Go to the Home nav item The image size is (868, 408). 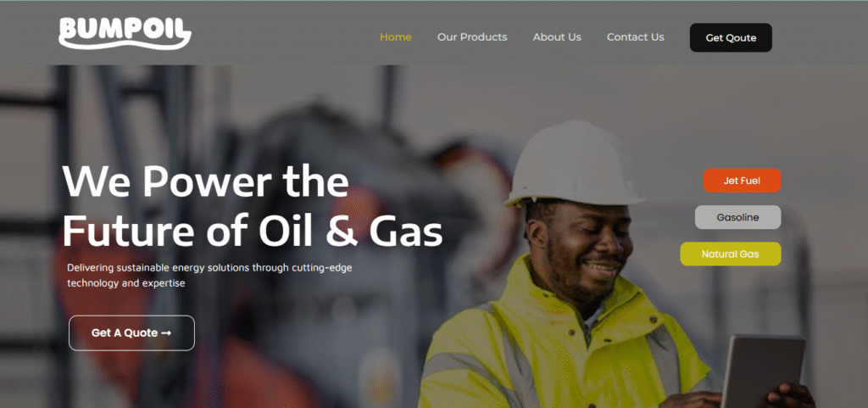click(x=395, y=37)
